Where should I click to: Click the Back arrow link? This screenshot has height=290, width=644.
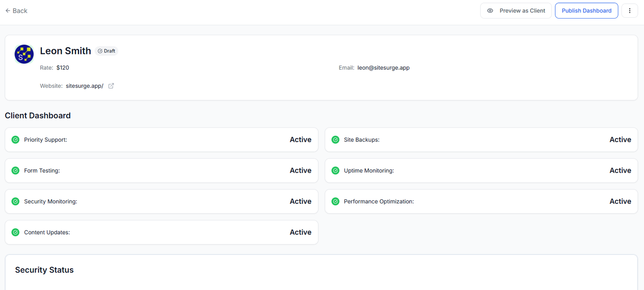click(x=16, y=11)
